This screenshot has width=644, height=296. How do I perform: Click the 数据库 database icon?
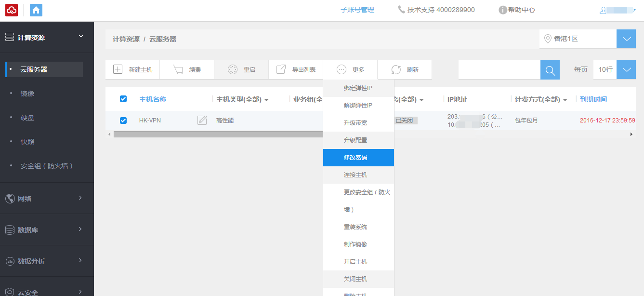coord(10,230)
